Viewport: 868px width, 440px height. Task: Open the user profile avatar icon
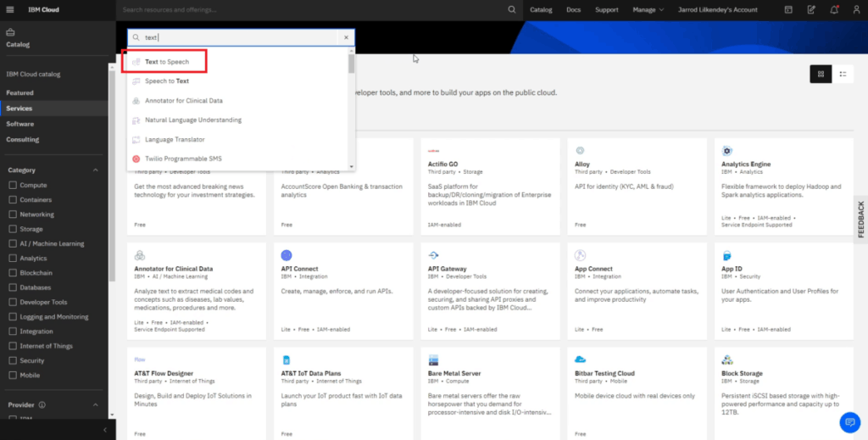pos(855,10)
